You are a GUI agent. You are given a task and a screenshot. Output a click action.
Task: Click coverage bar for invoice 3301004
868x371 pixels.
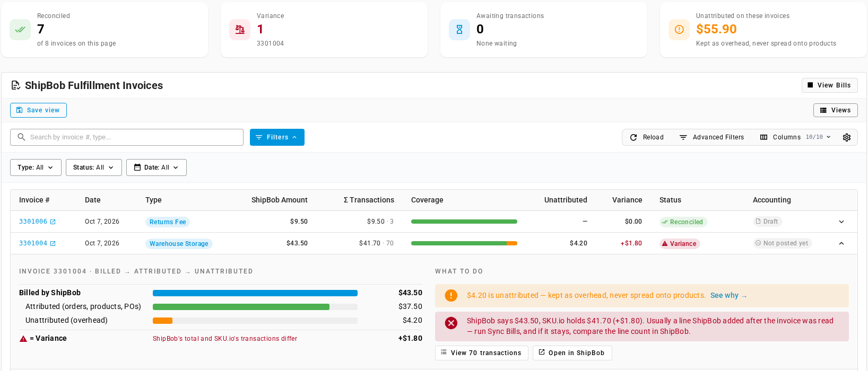[464, 243]
